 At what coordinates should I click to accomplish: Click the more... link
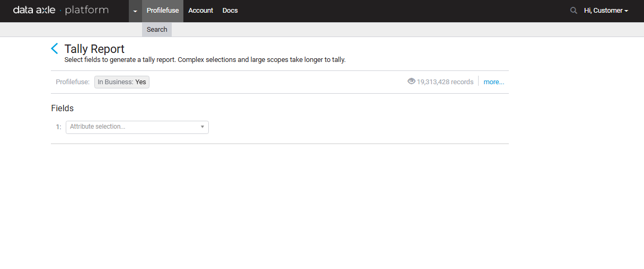coord(493,82)
